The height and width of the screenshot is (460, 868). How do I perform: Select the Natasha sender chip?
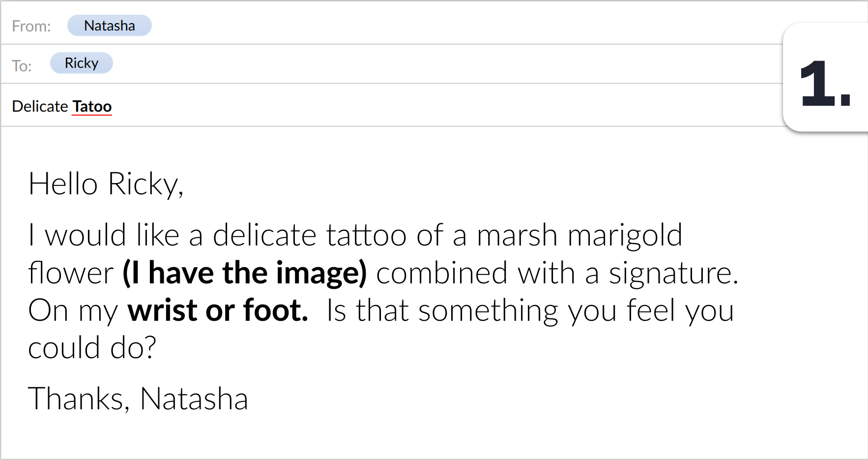pos(109,25)
